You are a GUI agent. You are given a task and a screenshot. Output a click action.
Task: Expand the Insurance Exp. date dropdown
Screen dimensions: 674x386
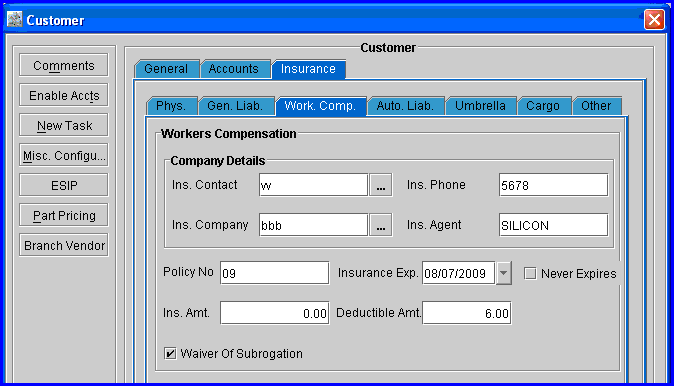pyautogui.click(x=503, y=273)
